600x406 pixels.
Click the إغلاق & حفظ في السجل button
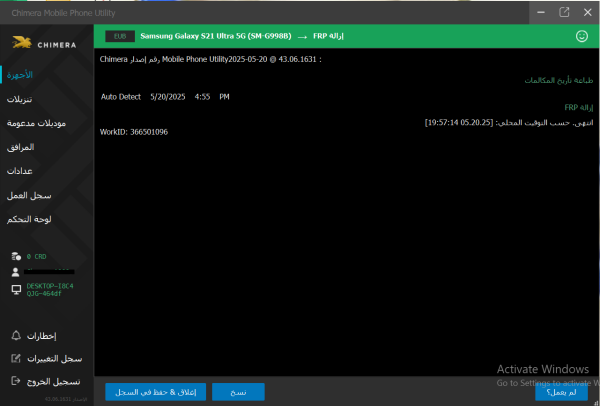[x=156, y=392]
